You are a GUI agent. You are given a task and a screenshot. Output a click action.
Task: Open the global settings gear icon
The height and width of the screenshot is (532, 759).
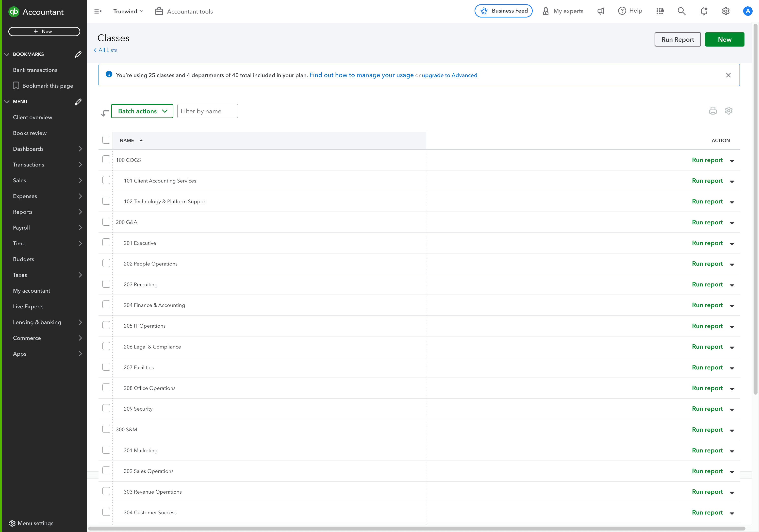tap(726, 11)
